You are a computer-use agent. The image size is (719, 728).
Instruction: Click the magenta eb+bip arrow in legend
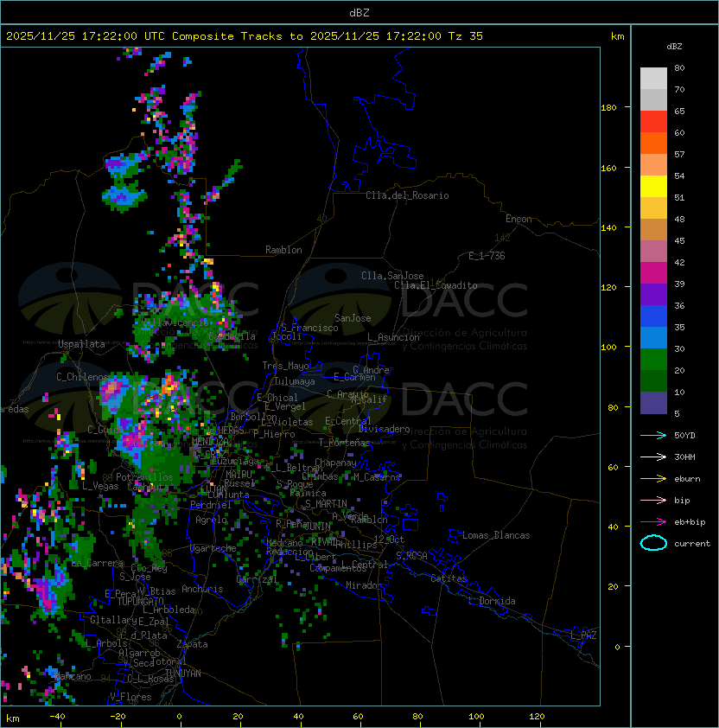tap(653, 522)
